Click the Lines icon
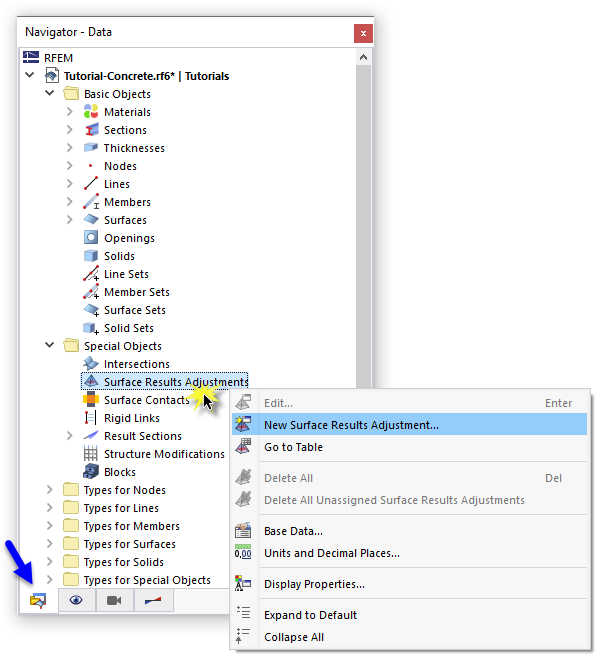Viewport: 596px width, 655px height. pyautogui.click(x=91, y=184)
